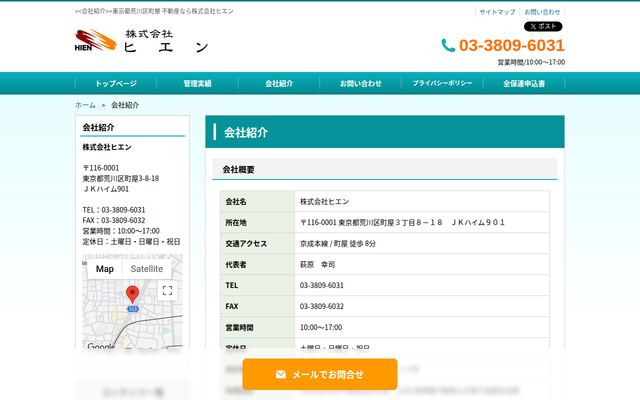Select the 所在地 address table cell
This screenshot has width=640, height=400.
tap(422, 222)
